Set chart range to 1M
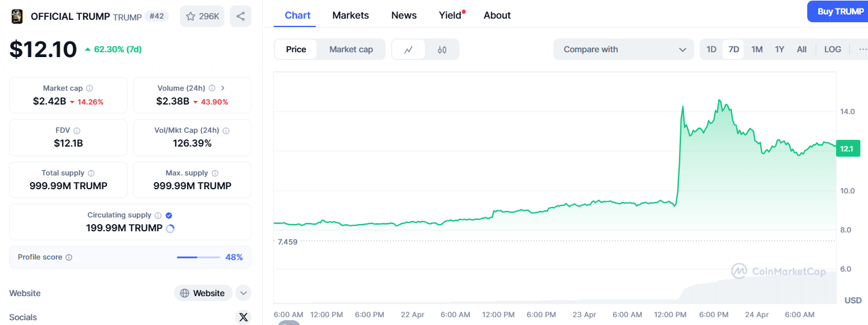Screen dimensions: 868x325 point(757,49)
